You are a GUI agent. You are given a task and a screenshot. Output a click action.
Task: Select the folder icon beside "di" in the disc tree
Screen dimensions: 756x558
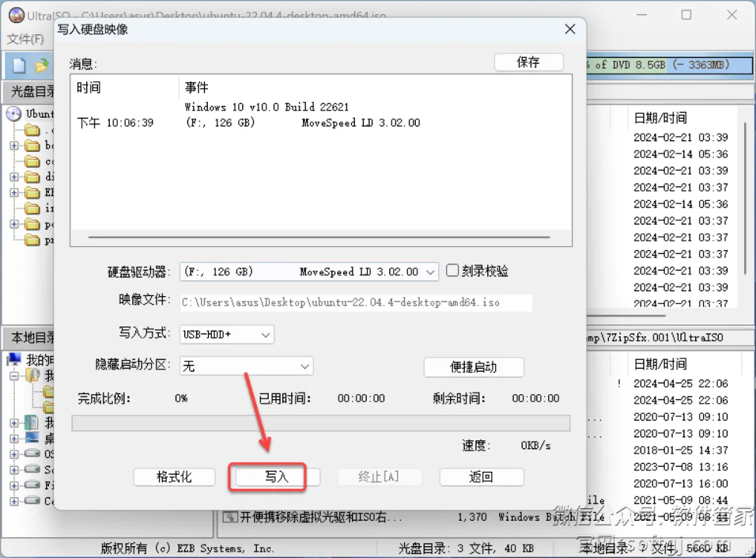tap(32, 177)
